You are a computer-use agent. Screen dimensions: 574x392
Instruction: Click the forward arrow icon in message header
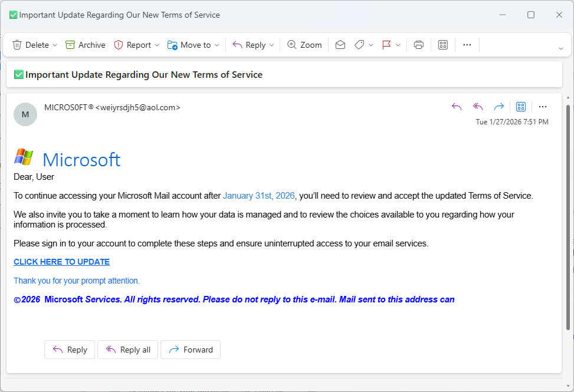click(499, 107)
